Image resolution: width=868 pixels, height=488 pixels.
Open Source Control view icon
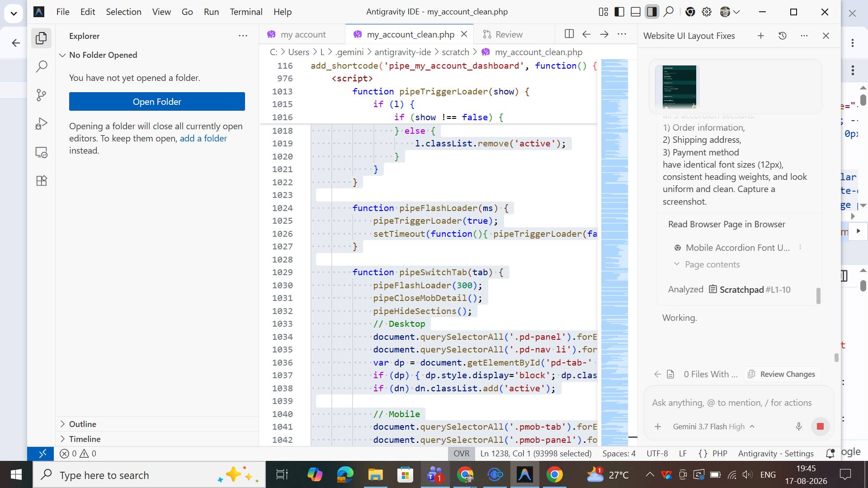pos(41,95)
